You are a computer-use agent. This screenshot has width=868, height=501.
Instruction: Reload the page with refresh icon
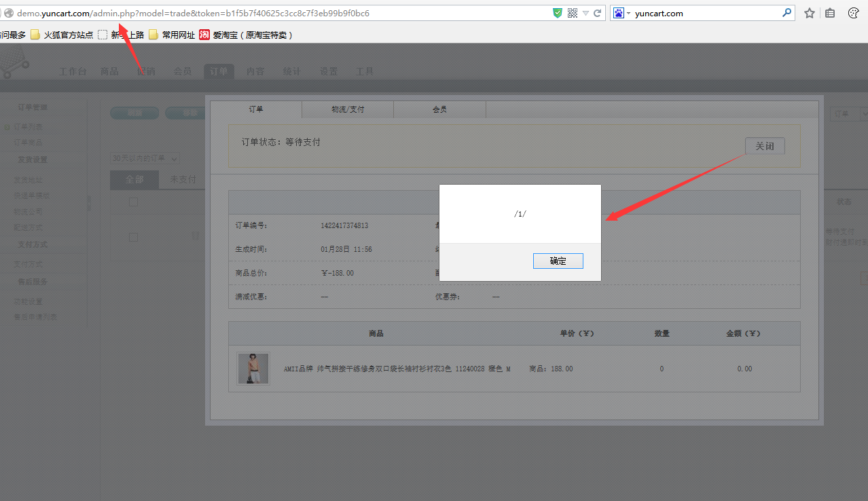click(x=598, y=13)
